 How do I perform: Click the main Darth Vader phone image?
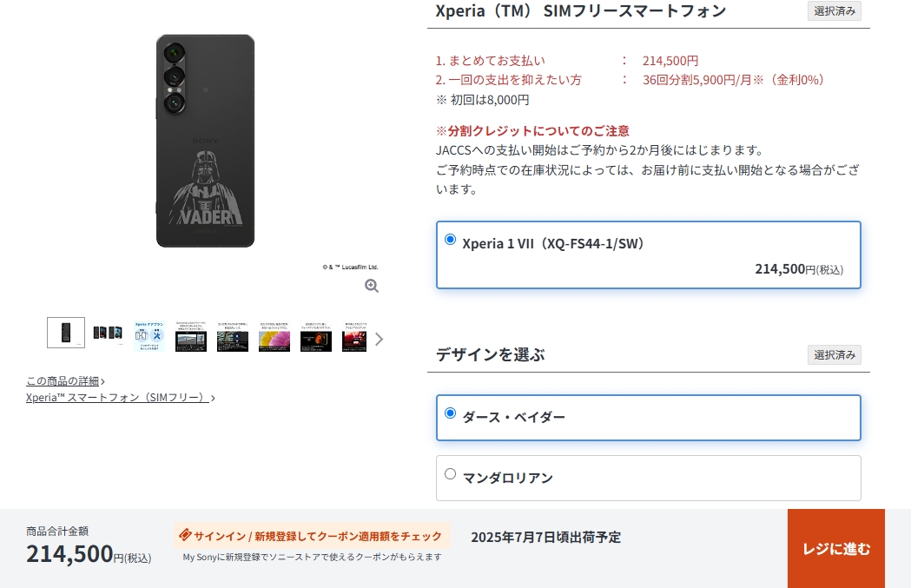[205, 141]
